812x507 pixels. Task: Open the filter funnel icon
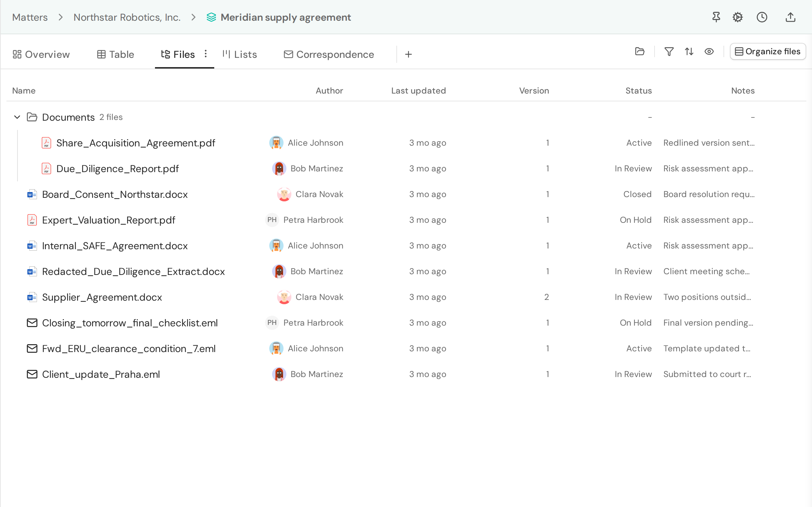point(669,51)
